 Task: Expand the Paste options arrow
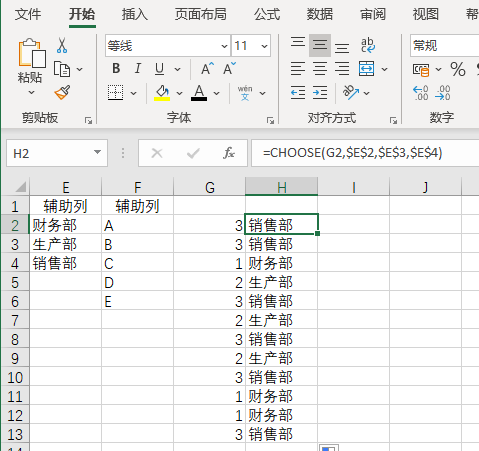pos(31,92)
